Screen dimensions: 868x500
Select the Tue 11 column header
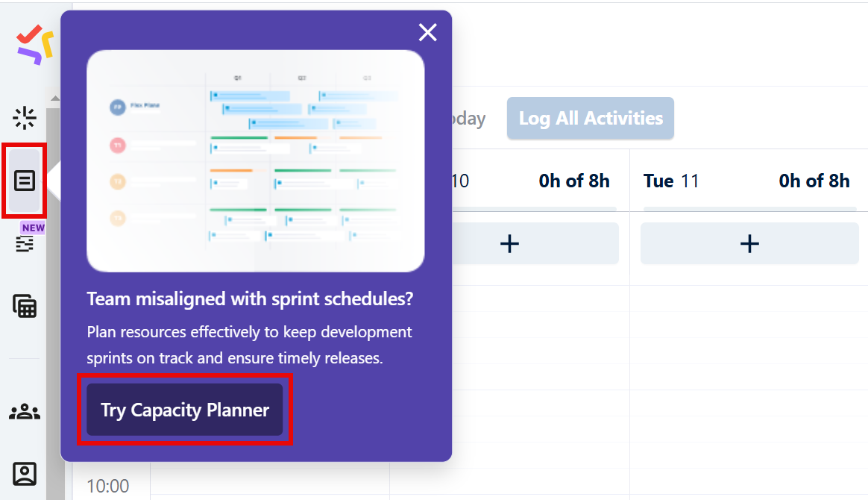670,181
